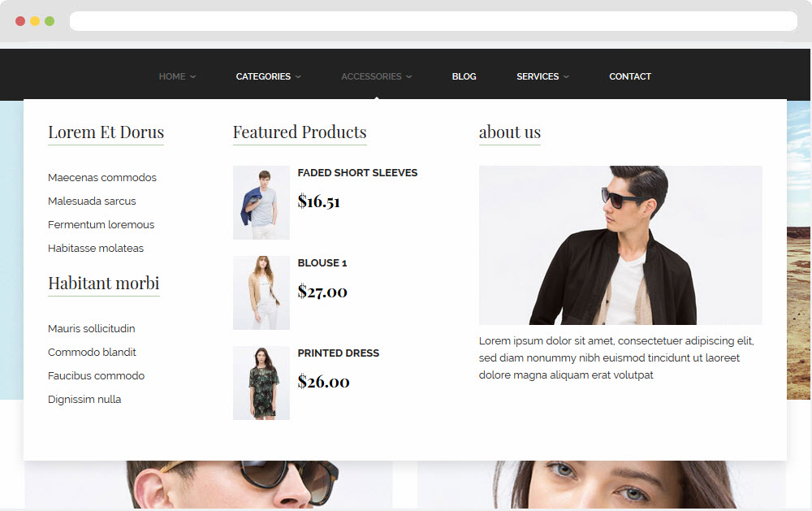Open the Home menu item
Image resolution: width=812 pixels, height=511 pixels.
172,76
